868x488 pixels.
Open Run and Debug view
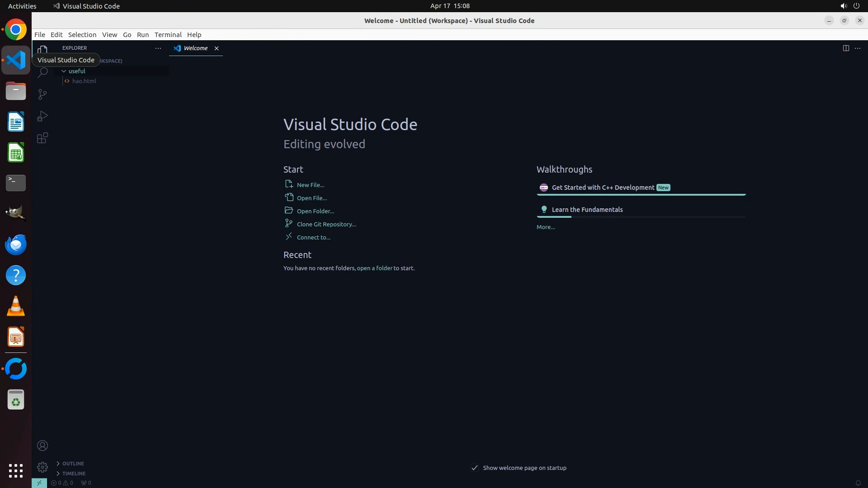click(42, 116)
